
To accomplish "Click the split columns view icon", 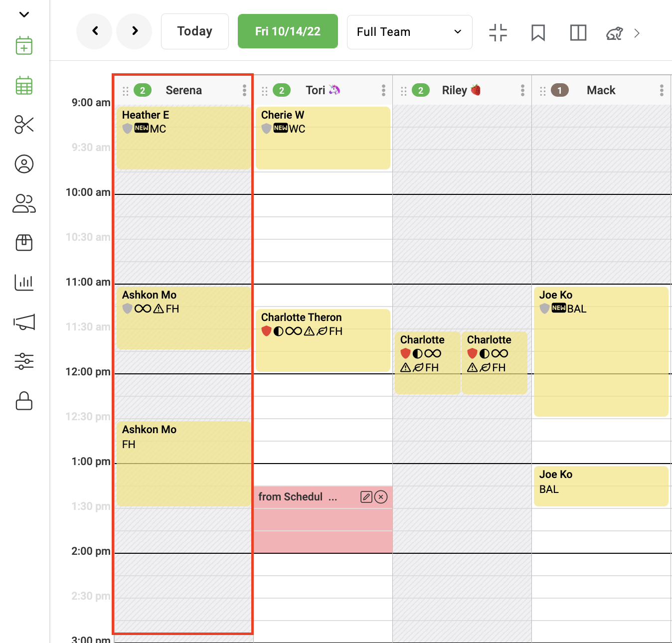I will click(x=578, y=33).
